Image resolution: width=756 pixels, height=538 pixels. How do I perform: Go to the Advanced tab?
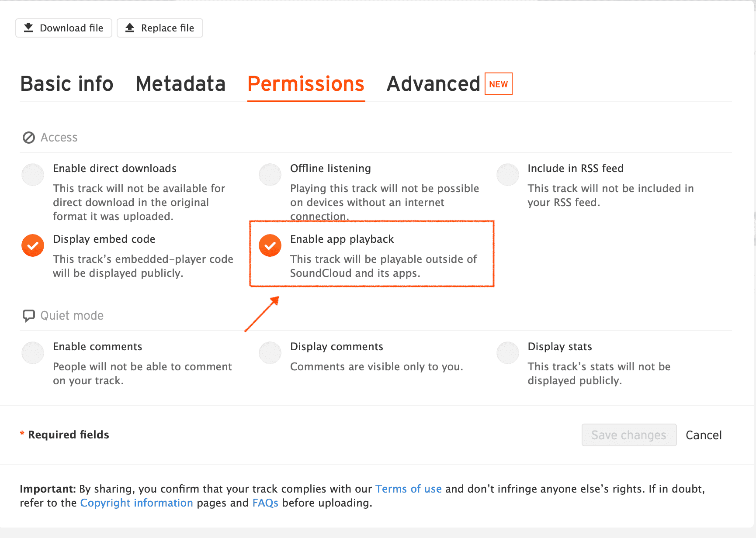pyautogui.click(x=433, y=84)
